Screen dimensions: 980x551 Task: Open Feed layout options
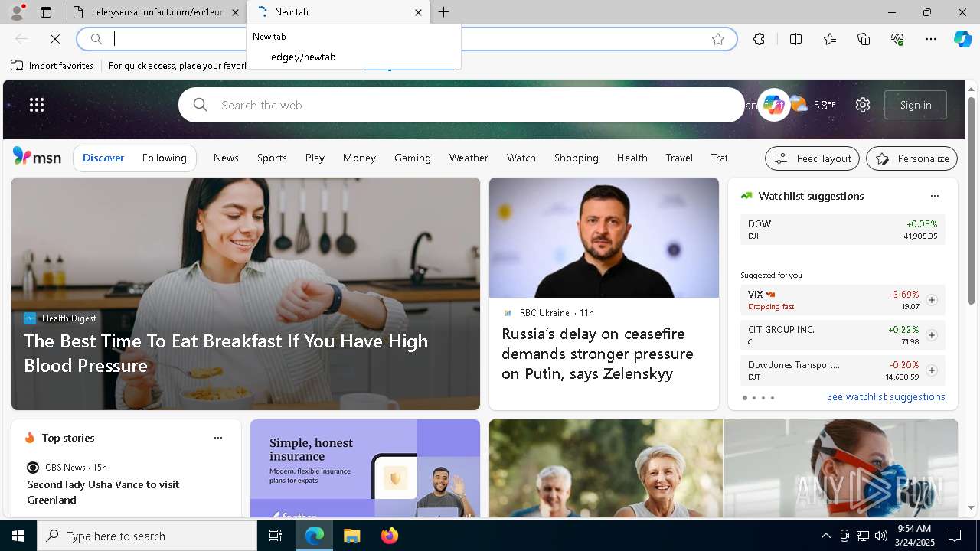(812, 158)
